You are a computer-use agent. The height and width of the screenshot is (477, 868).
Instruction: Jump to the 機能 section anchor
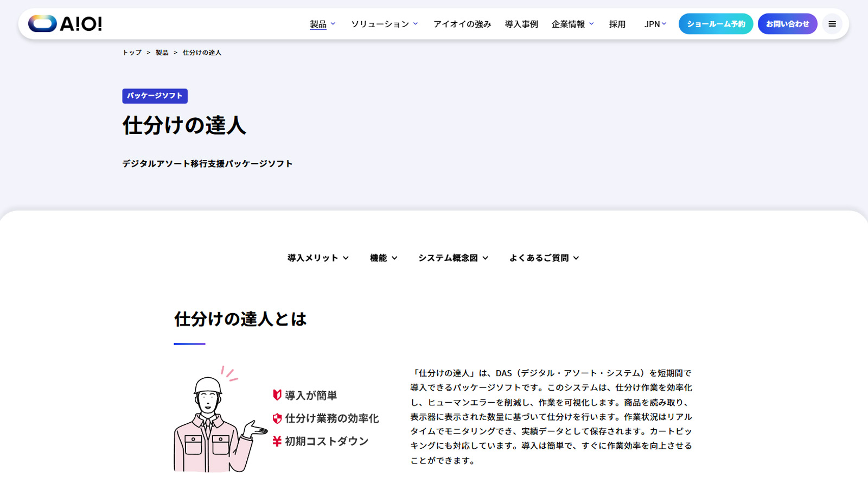point(384,258)
